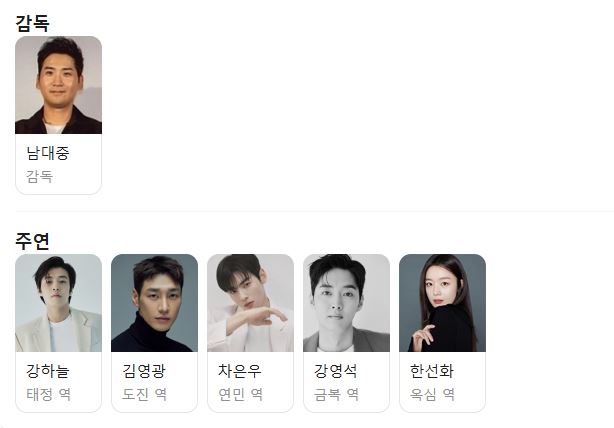Open 김영광's portrait thumbnail
614x428 pixels.
point(154,303)
